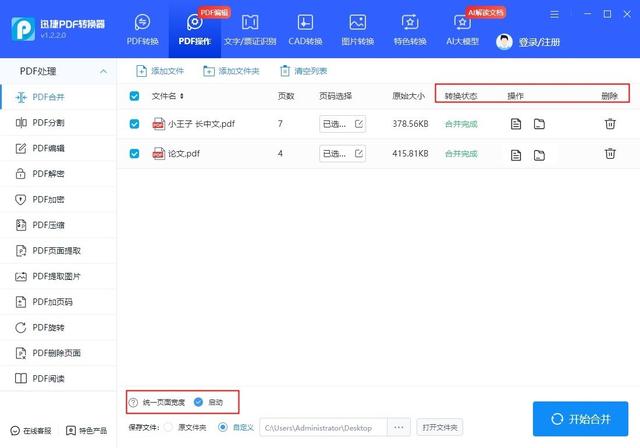Open the hamburger menu icon

coord(554,15)
